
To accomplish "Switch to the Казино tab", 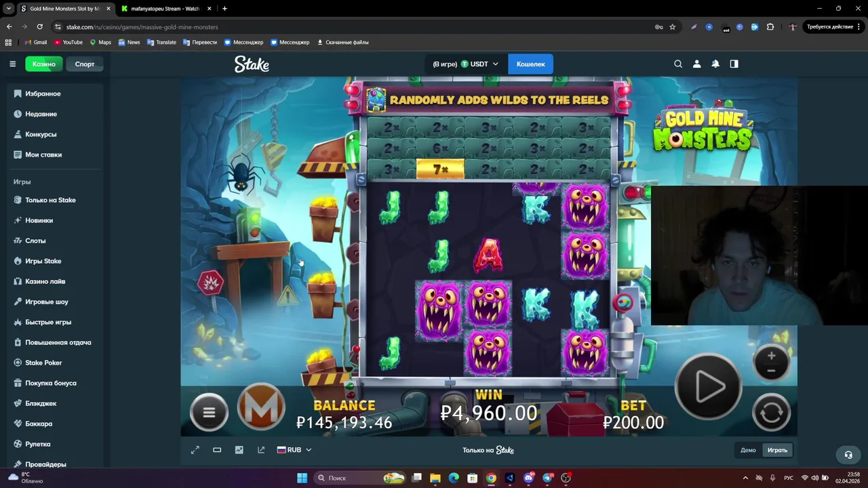I will (44, 64).
